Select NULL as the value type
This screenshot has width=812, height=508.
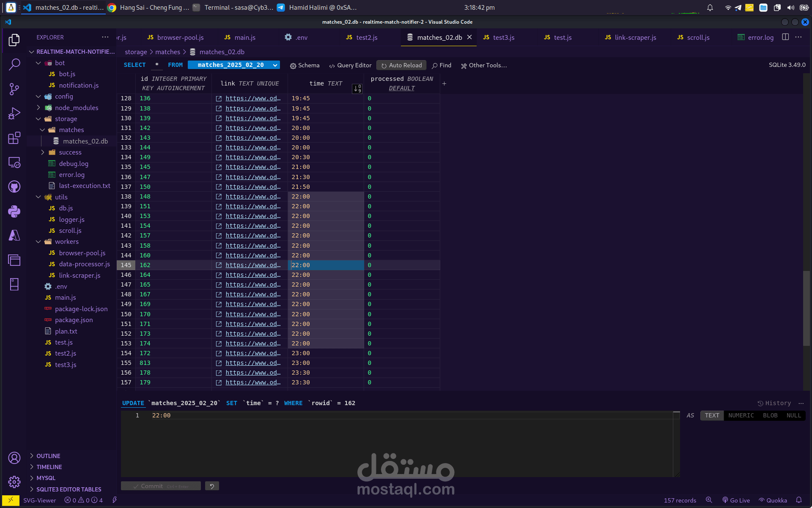click(x=793, y=415)
